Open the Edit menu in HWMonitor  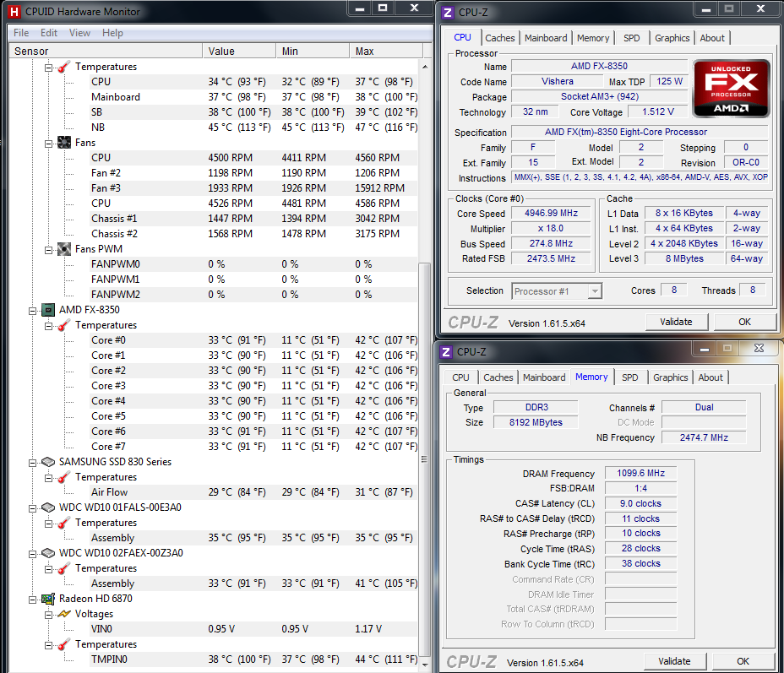click(x=49, y=33)
